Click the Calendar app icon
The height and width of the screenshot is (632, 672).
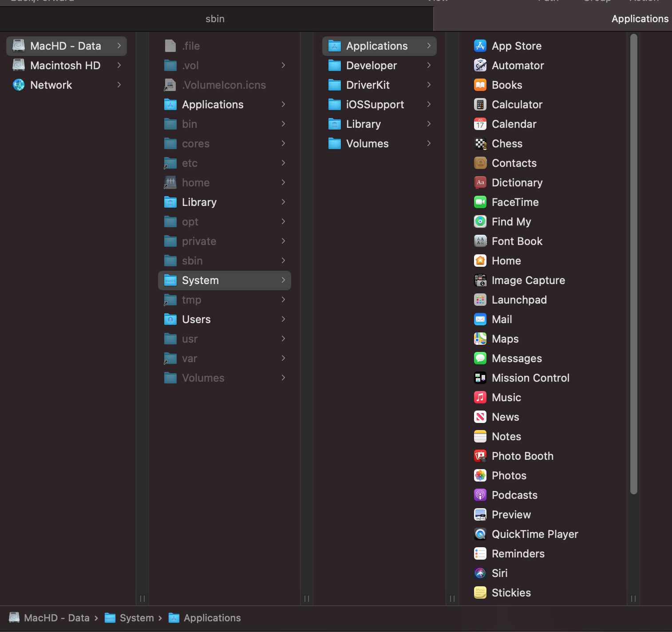480,124
